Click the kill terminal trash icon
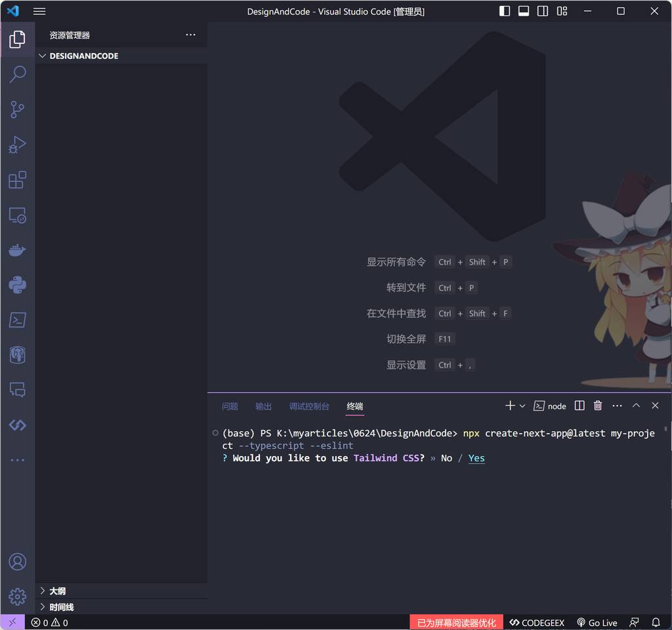672x630 pixels. point(598,406)
